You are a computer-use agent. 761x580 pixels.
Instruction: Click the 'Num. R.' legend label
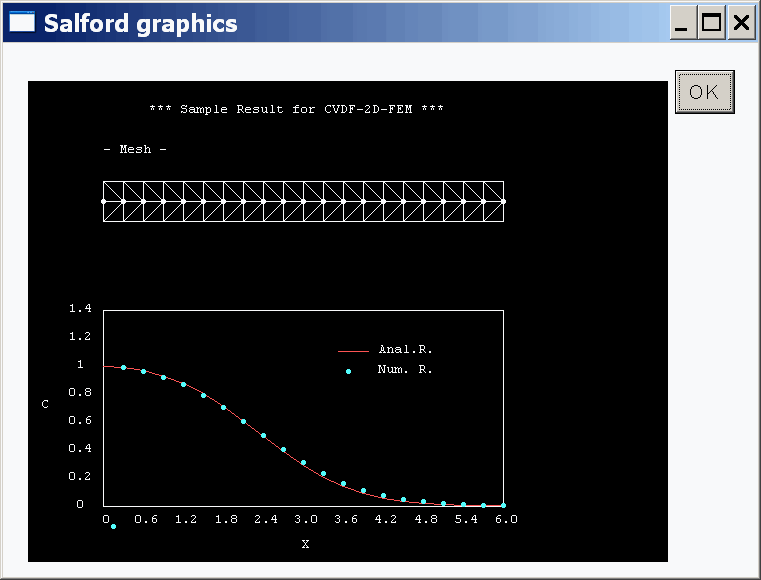pos(405,369)
